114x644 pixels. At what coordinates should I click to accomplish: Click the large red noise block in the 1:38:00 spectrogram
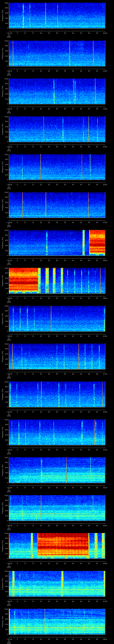[x=23, y=280]
